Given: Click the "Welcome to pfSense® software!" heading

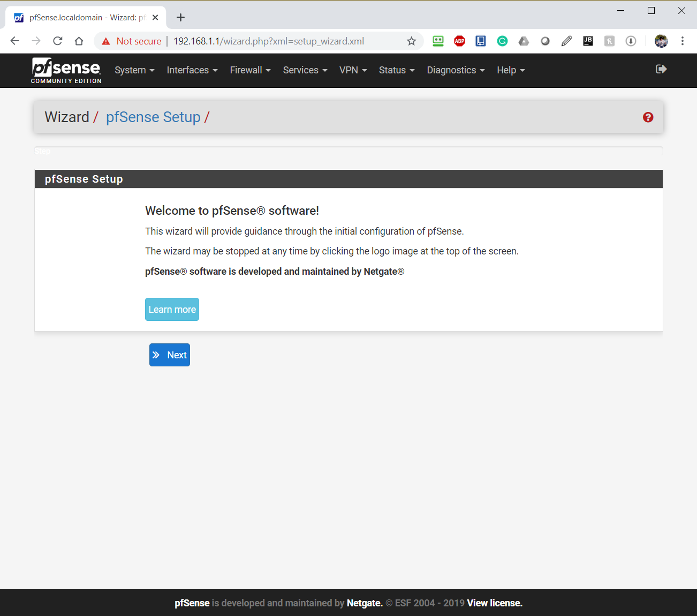Looking at the screenshot, I should 232,211.
